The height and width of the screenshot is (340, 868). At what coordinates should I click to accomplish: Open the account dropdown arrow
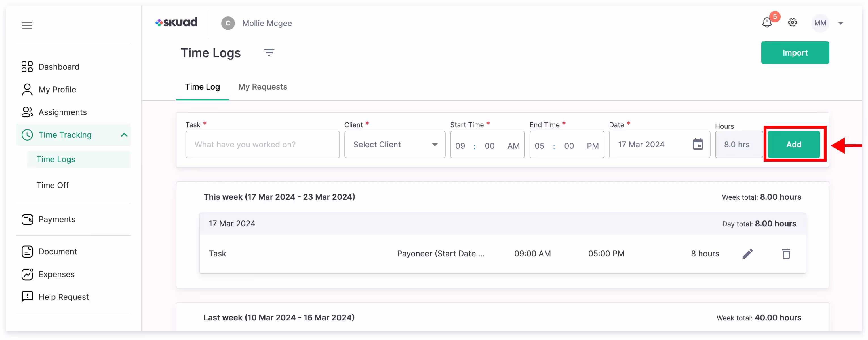click(x=840, y=24)
